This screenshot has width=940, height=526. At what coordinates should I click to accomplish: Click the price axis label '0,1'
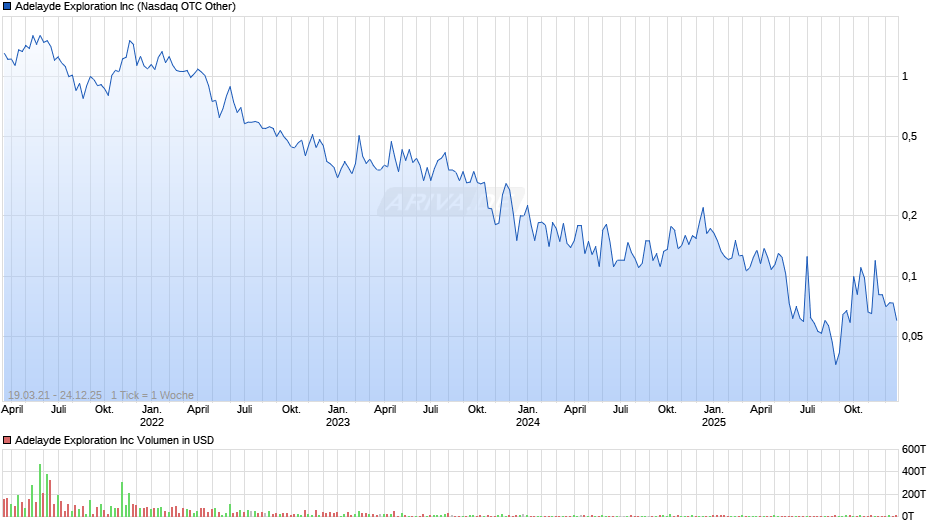tap(909, 276)
